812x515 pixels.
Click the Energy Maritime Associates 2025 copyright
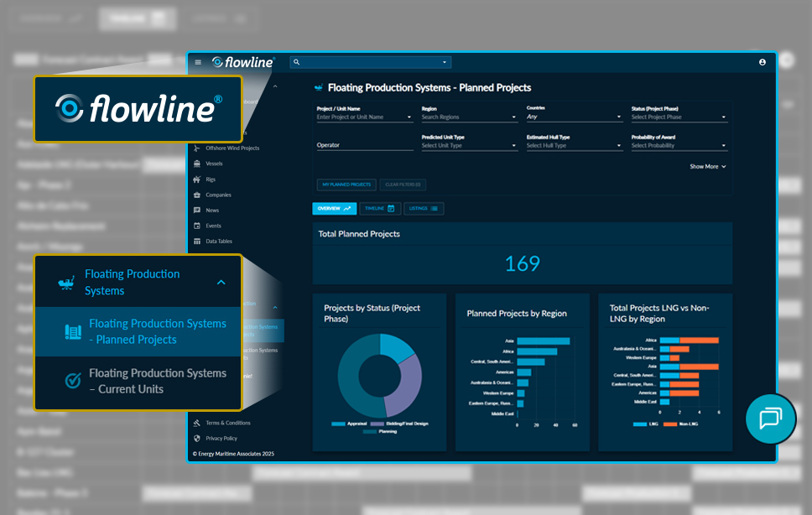(x=233, y=454)
